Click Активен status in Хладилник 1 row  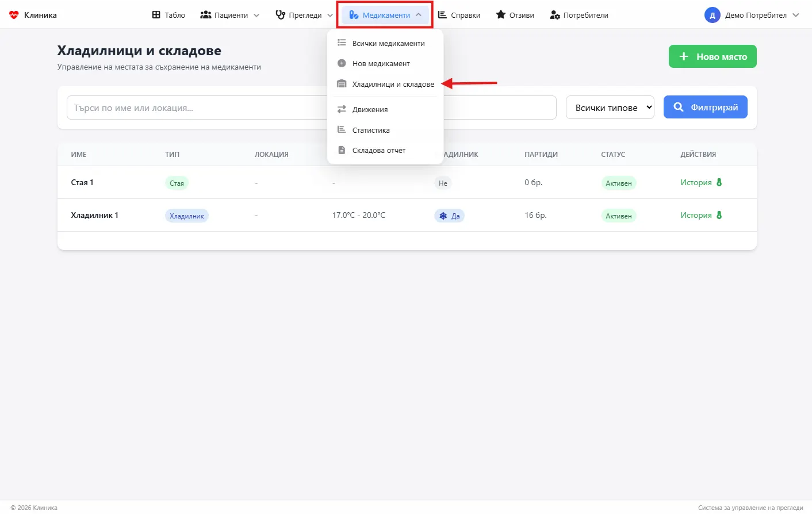click(x=619, y=216)
